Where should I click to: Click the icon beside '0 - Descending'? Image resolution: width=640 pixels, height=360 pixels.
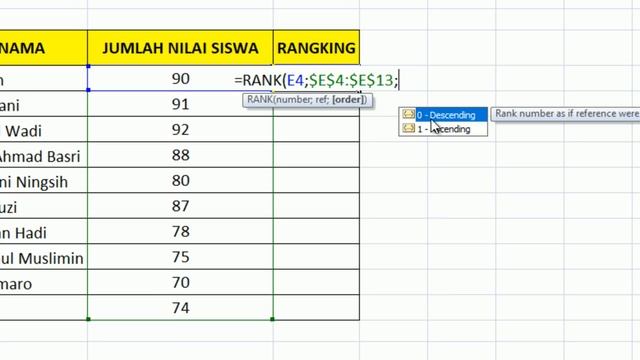pos(408,114)
